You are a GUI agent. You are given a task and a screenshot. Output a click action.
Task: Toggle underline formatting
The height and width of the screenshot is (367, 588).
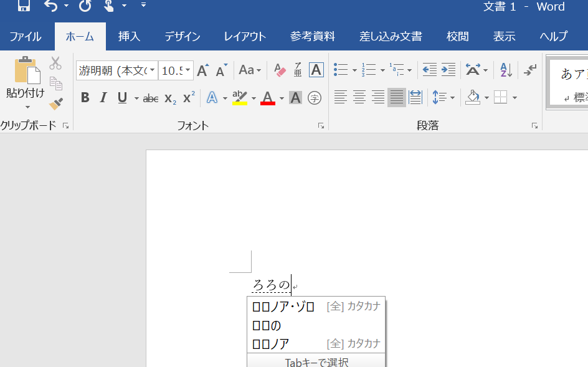pos(122,98)
